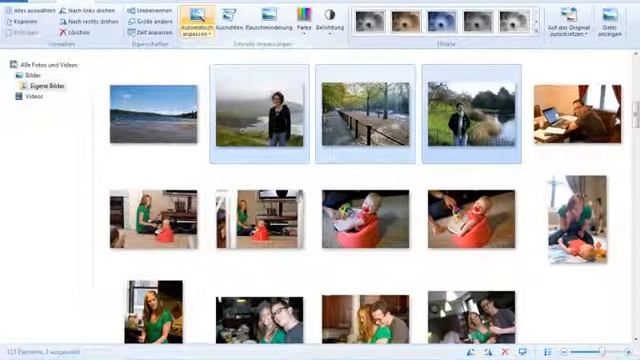Apply Rauschminderung
The height and width of the screenshot is (360, 640).
pos(269,19)
